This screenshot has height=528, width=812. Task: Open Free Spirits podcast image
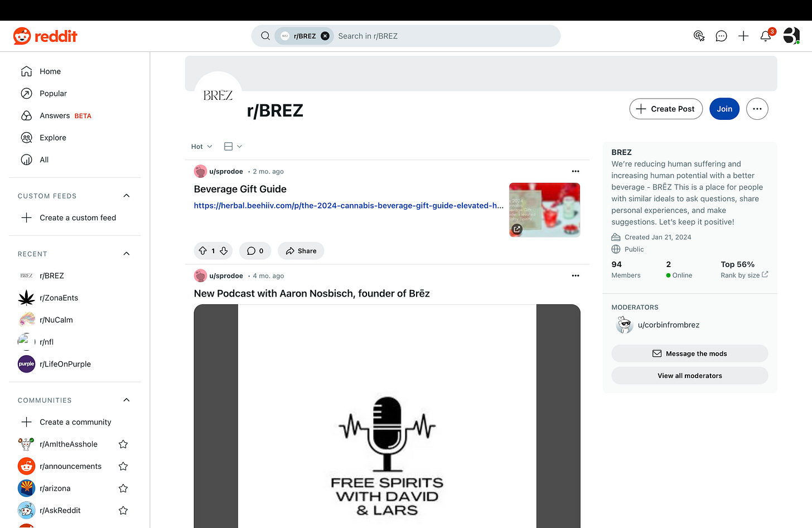(387, 416)
